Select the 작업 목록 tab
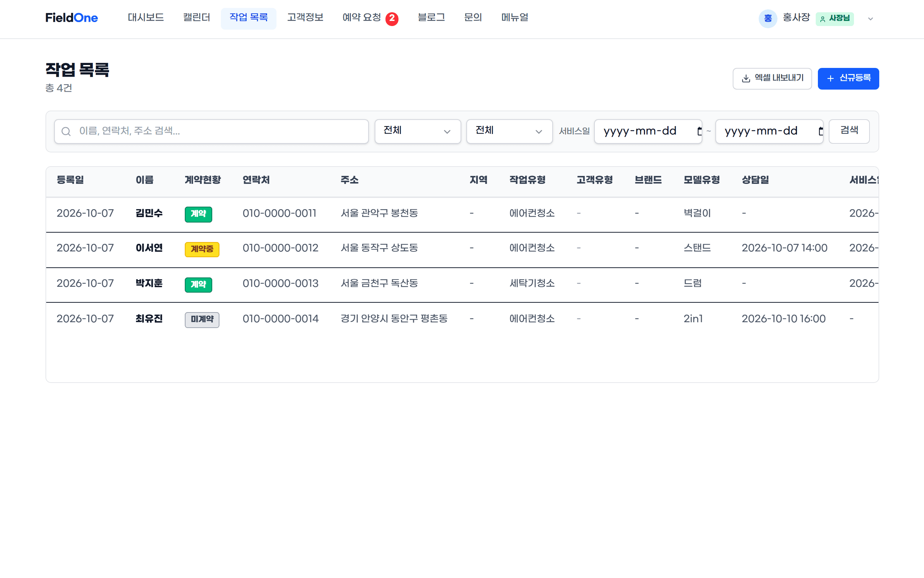Image resolution: width=924 pixels, height=578 pixels. coord(249,18)
